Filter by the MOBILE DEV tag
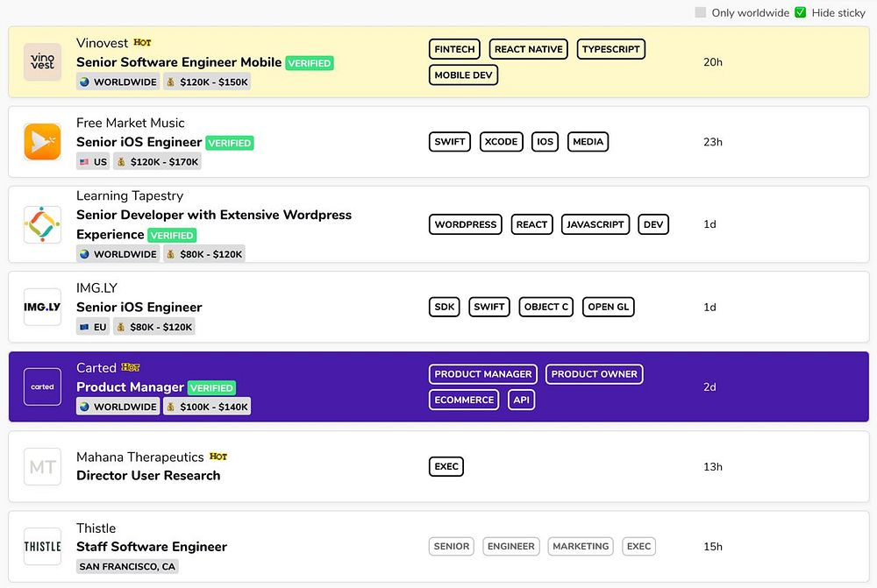Image resolution: width=877 pixels, height=588 pixels. (463, 74)
